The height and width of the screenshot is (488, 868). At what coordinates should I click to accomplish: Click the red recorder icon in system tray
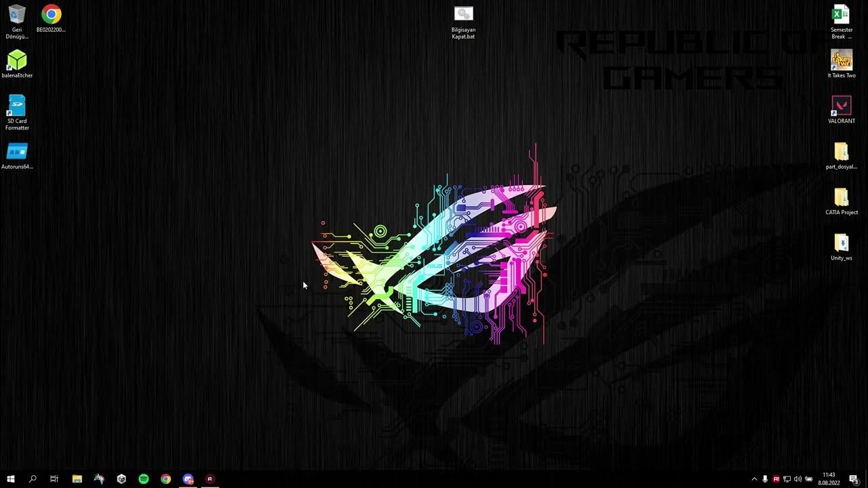[x=776, y=479]
